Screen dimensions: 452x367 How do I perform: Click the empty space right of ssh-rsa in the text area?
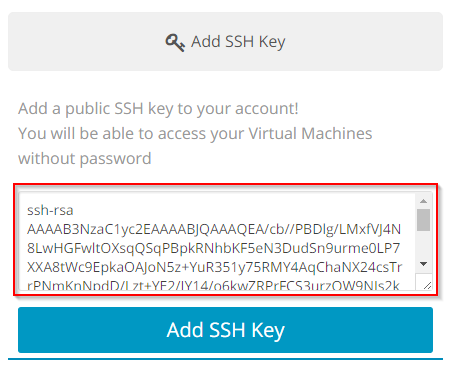[243, 210]
